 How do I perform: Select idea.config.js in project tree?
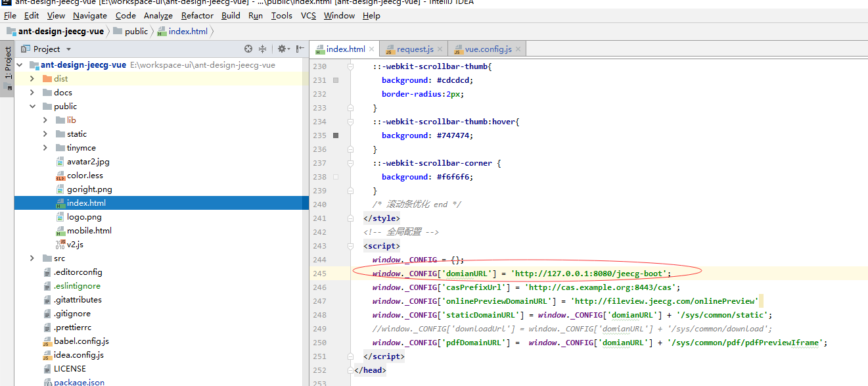point(79,356)
